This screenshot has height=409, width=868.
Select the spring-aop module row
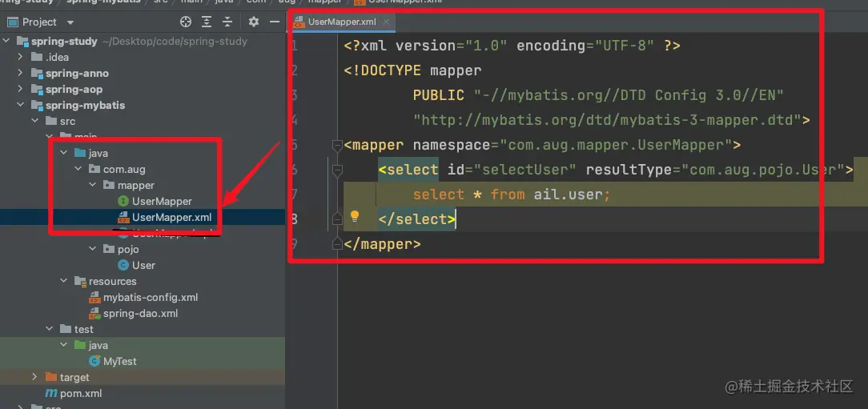pyautogui.click(x=143, y=89)
